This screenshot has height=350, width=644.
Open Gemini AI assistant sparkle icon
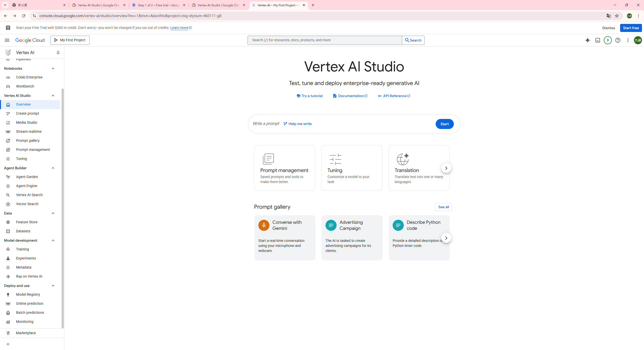point(587,40)
